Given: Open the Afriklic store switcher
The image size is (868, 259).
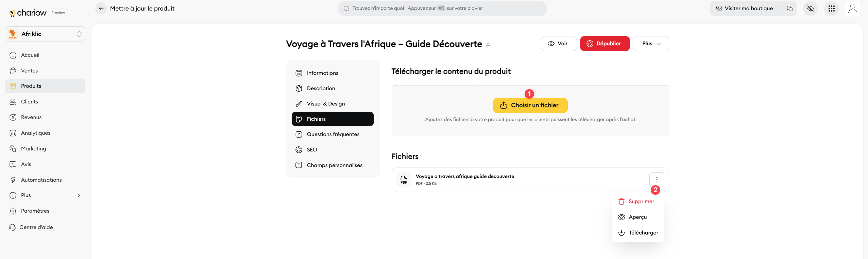Looking at the screenshot, I should [x=45, y=34].
